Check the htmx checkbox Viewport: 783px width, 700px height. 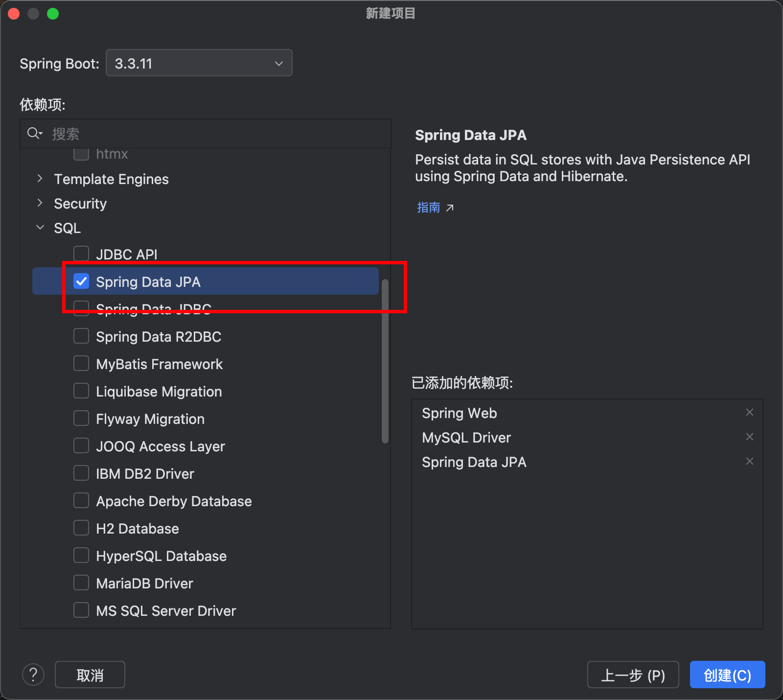tap(81, 154)
